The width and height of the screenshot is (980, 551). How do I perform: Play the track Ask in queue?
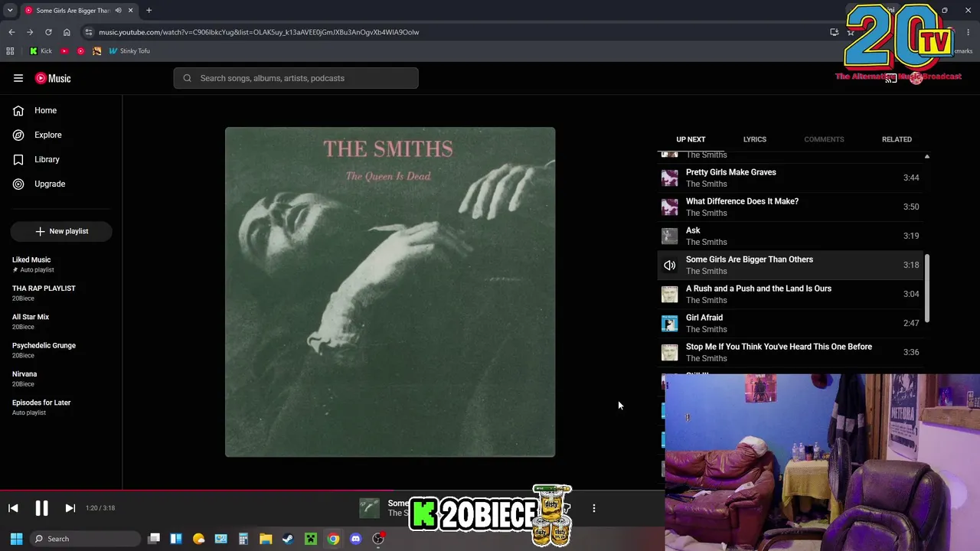point(791,236)
